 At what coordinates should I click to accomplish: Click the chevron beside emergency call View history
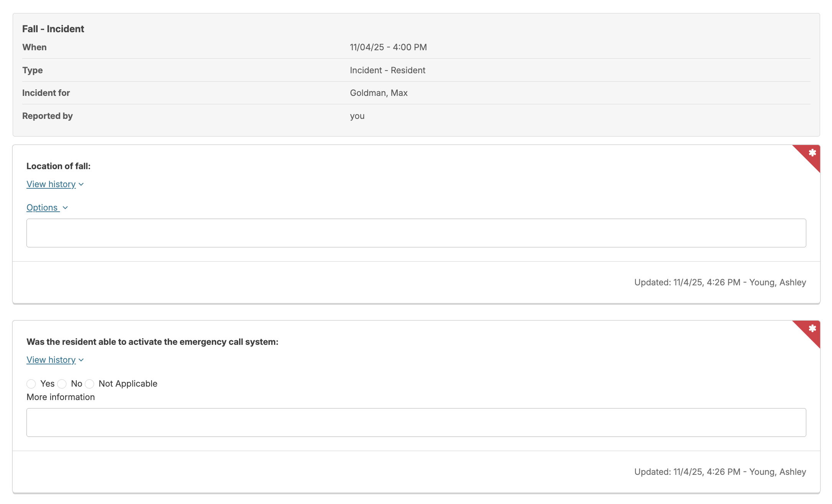81,360
